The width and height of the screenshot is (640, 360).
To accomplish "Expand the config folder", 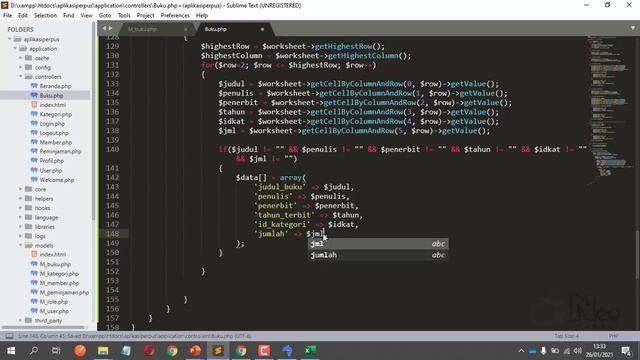I will (20, 67).
